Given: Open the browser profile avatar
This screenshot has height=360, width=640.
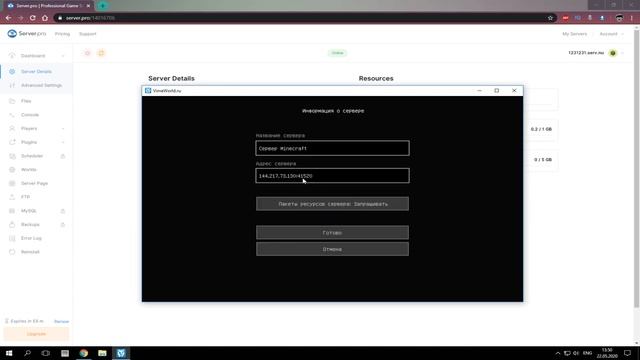Looking at the screenshot, I should pyautogui.click(x=619, y=18).
